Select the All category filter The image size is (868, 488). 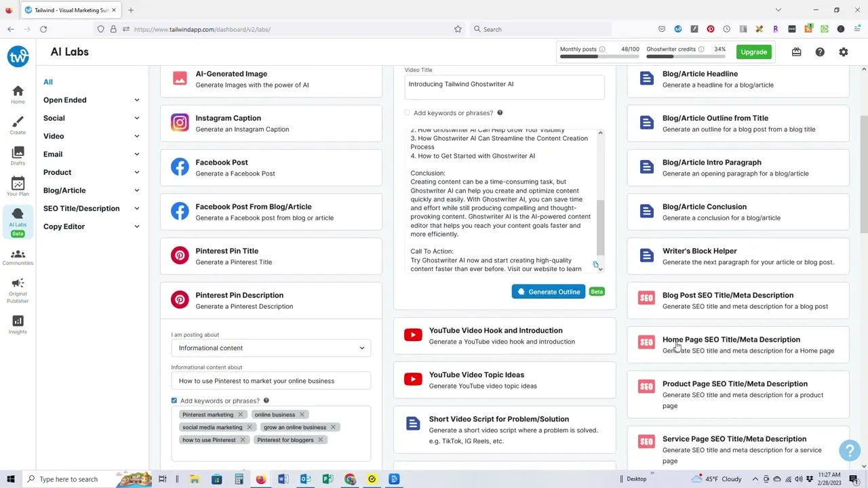(48, 82)
